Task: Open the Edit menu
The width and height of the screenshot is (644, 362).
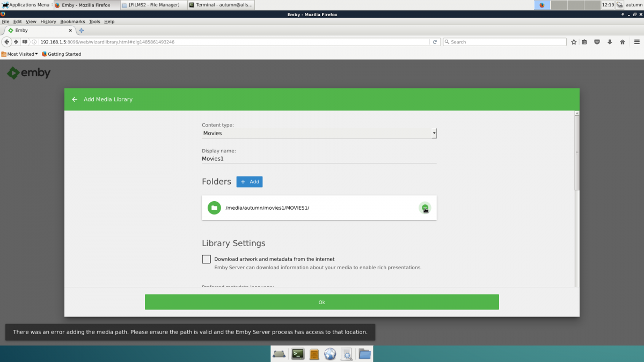Action: pyautogui.click(x=18, y=21)
